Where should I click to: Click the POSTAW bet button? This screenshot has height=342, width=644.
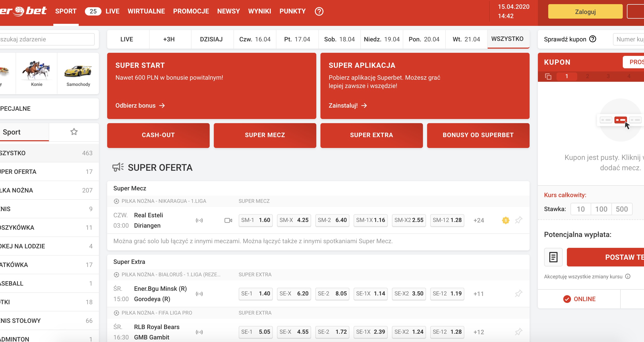(x=605, y=257)
